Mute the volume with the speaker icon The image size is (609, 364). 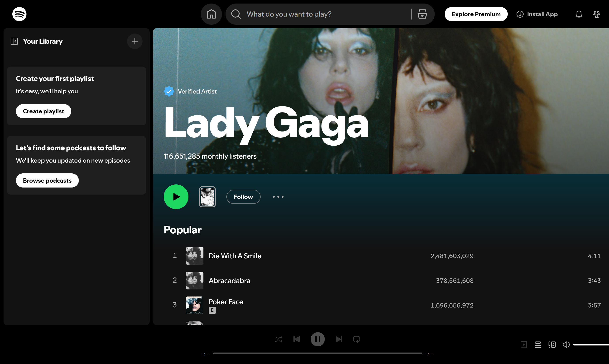[566, 344]
